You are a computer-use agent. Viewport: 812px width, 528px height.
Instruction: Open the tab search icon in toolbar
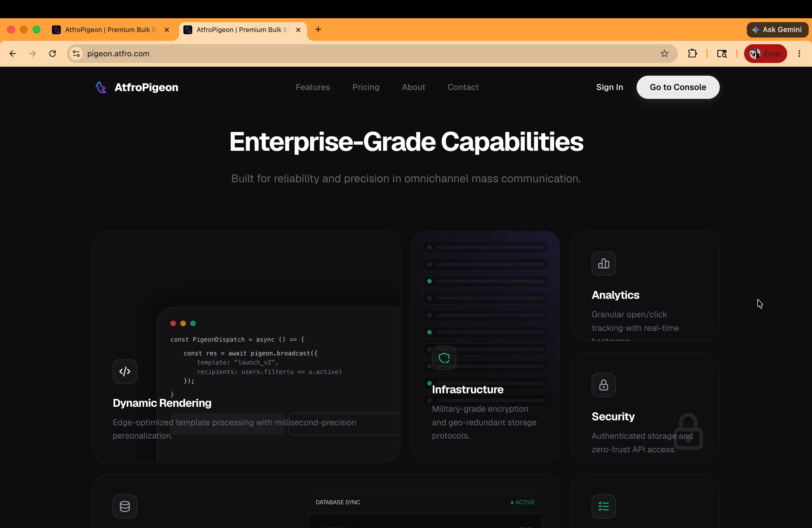[x=722, y=54]
